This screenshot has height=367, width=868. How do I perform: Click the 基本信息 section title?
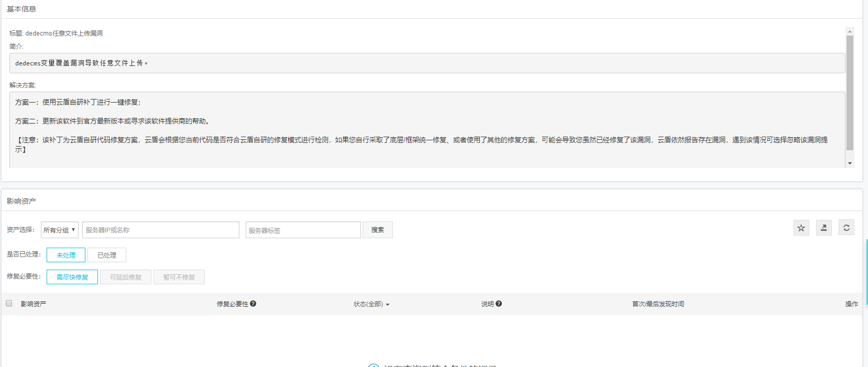[x=21, y=9]
